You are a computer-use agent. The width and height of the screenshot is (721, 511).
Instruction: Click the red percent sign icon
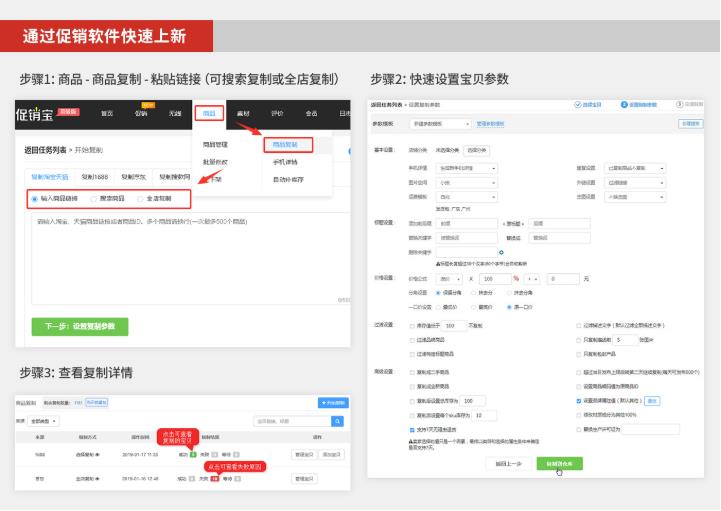click(516, 278)
